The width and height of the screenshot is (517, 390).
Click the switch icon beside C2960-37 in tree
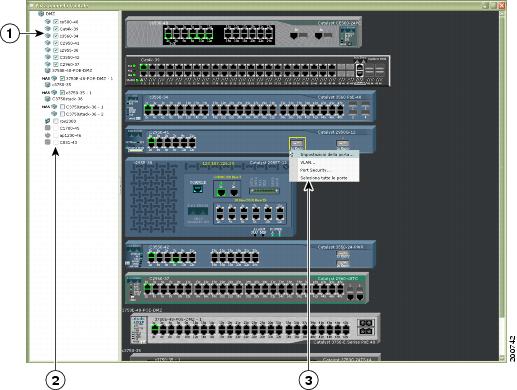pyautogui.click(x=48, y=64)
